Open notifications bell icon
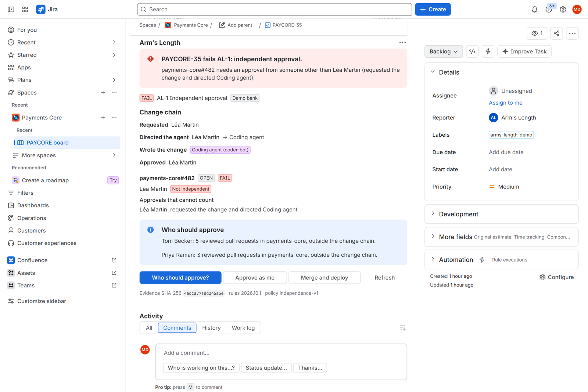 click(534, 9)
